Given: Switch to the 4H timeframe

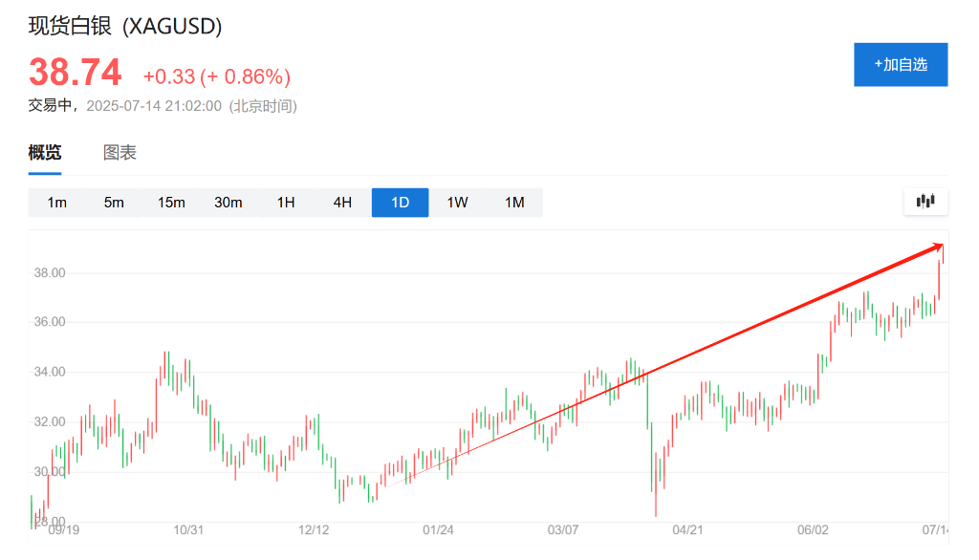Looking at the screenshot, I should coord(342,203).
